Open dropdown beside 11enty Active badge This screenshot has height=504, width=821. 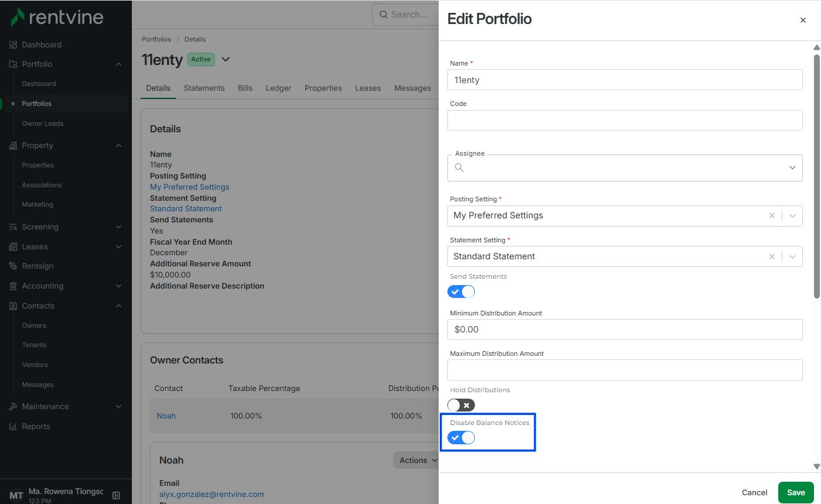[225, 59]
